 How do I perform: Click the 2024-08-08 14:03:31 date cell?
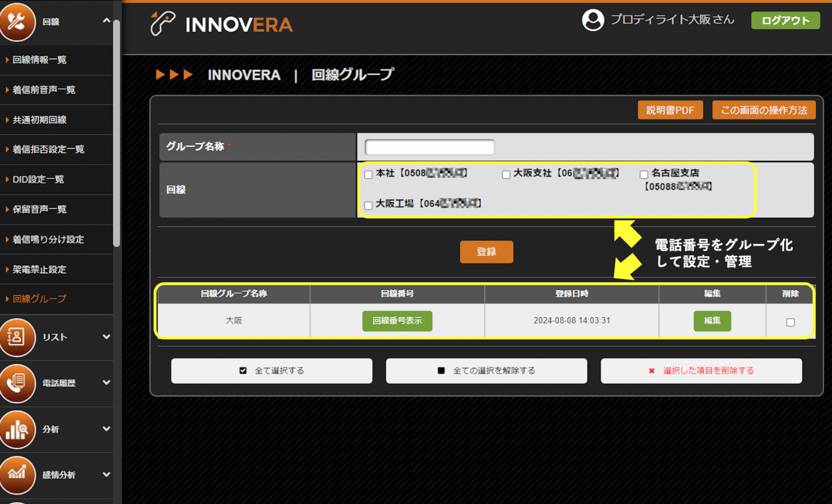point(571,320)
